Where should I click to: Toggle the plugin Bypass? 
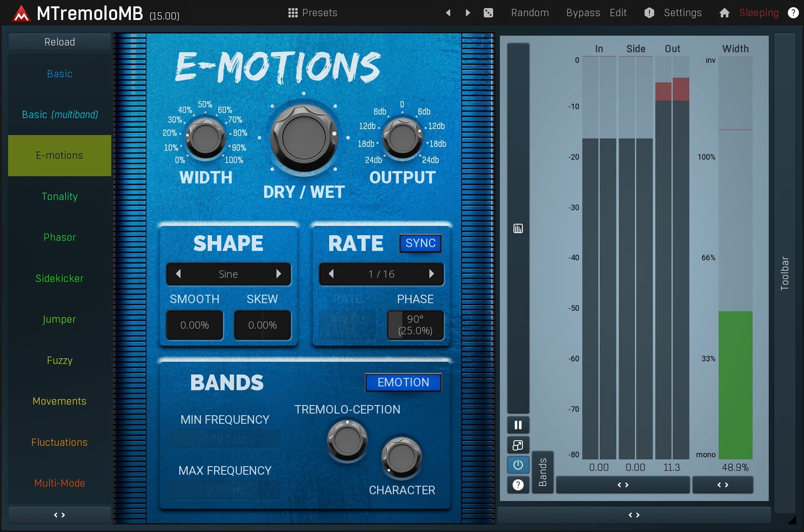coord(583,13)
